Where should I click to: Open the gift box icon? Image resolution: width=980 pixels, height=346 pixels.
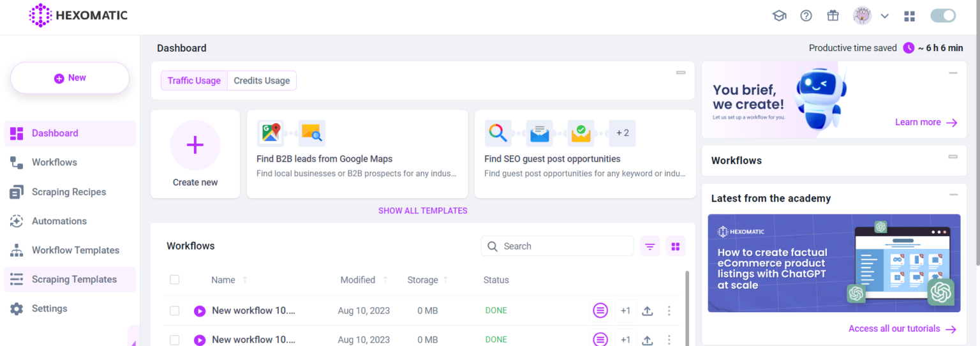point(833,16)
